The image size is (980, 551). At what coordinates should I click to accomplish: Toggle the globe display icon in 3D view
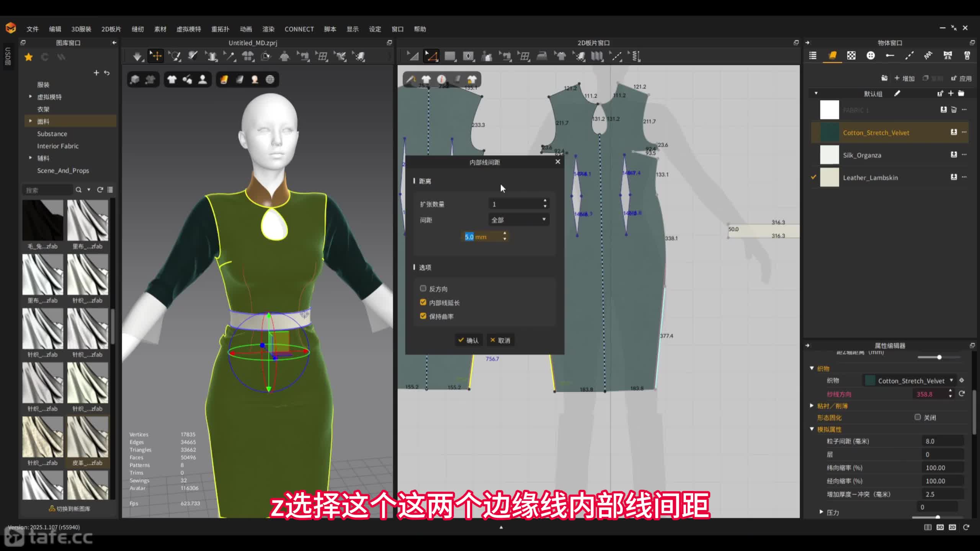[270, 80]
